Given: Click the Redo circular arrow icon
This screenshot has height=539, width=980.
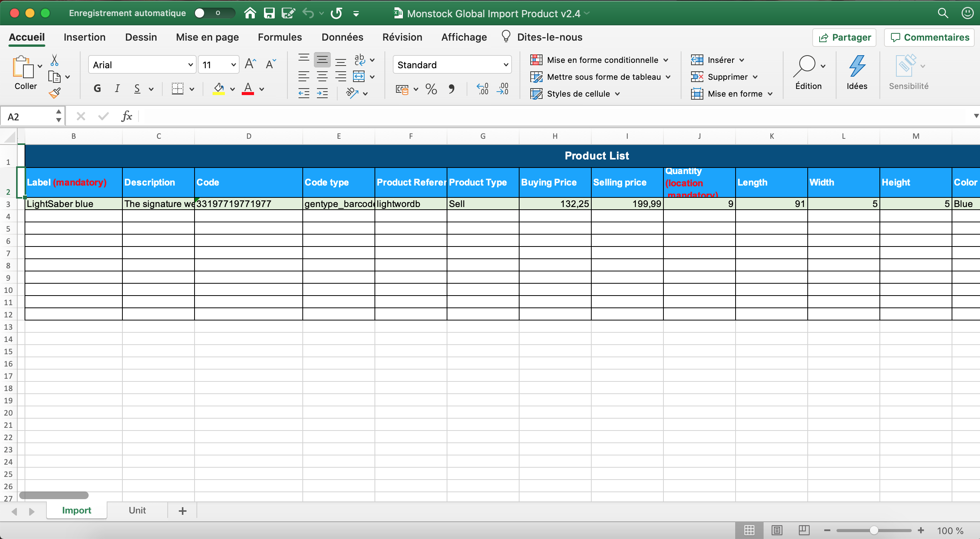Looking at the screenshot, I should [337, 13].
